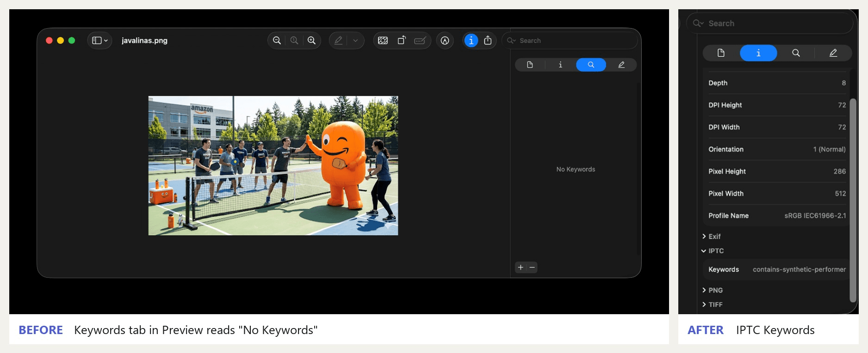
Task: Open Annotations tab in Before inspector
Action: (621, 65)
